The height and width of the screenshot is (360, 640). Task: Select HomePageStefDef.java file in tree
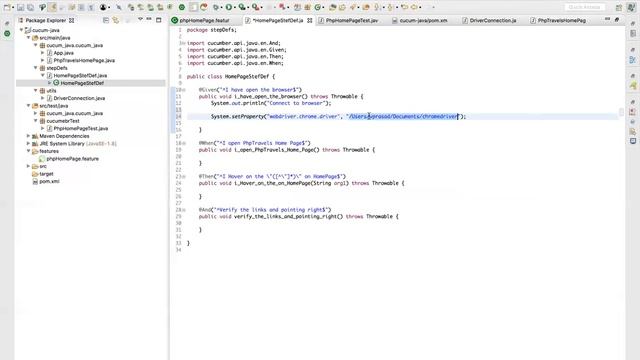(x=80, y=75)
